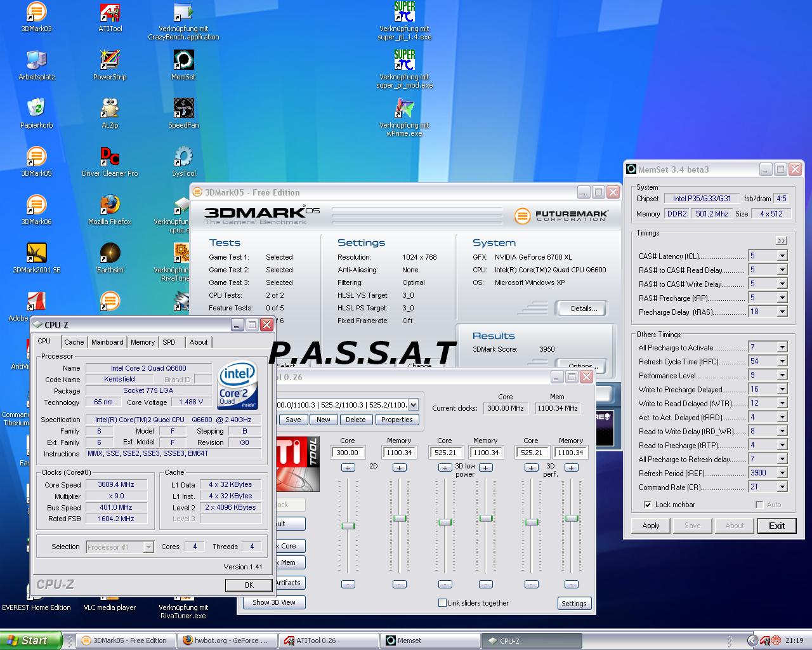The height and width of the screenshot is (650, 812).
Task: Click the Intel Core 2 Quad logo
Action: 237,385
